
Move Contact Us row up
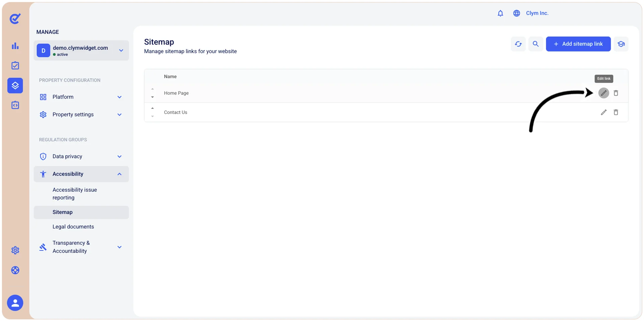pos(153,108)
